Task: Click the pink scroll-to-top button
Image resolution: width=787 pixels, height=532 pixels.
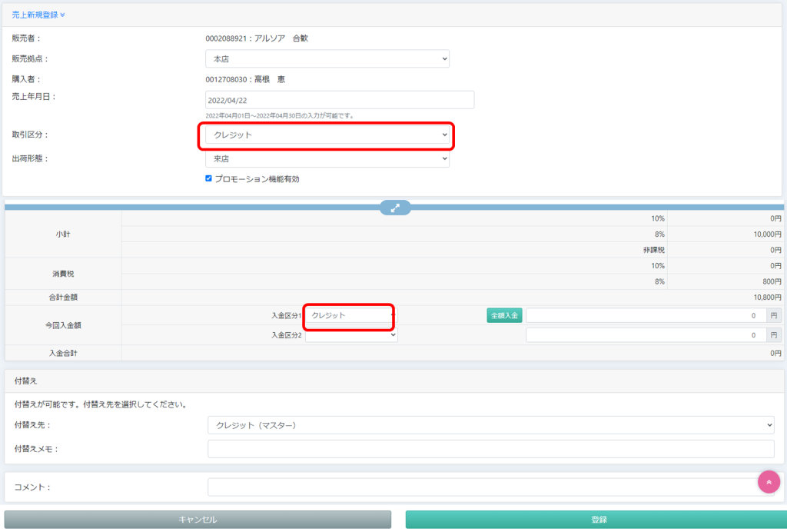Action: click(769, 481)
